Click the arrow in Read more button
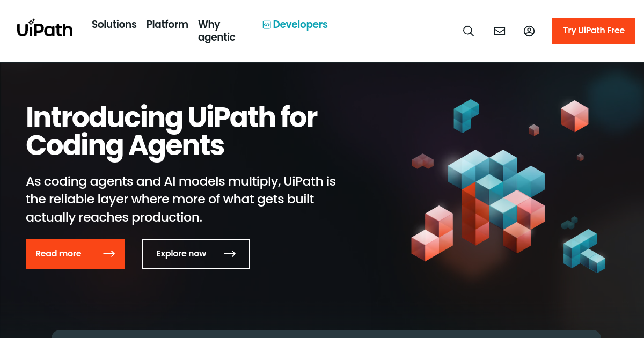 point(109,254)
